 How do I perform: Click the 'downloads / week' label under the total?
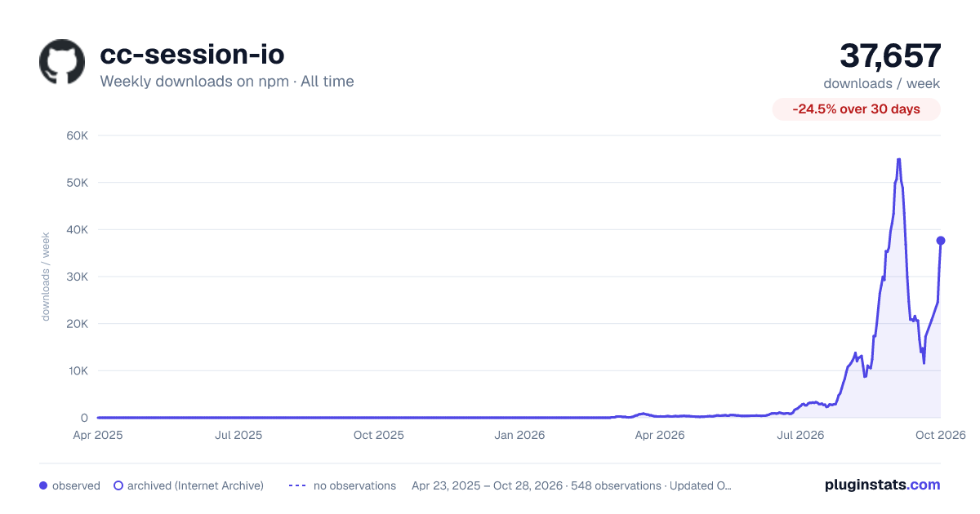[x=882, y=83]
